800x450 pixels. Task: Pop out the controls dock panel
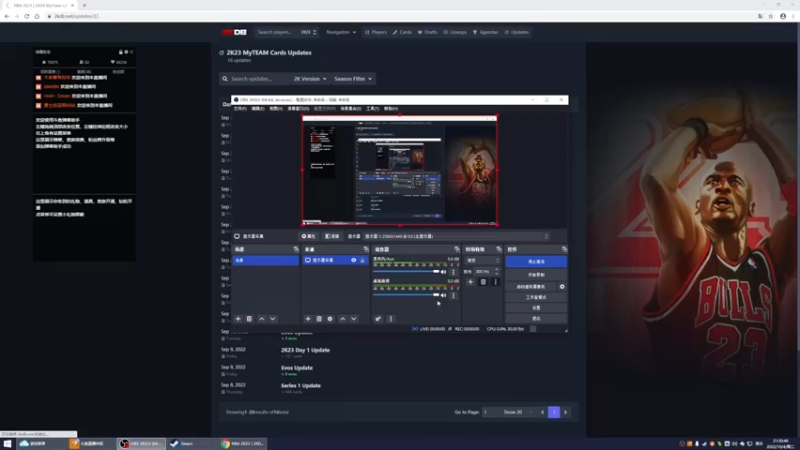click(x=564, y=249)
